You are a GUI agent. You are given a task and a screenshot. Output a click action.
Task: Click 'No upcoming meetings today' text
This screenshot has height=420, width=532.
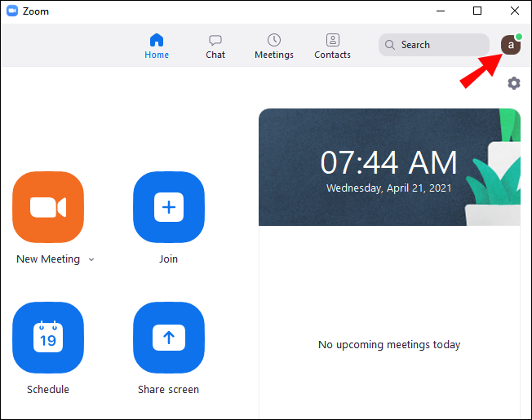(x=389, y=345)
